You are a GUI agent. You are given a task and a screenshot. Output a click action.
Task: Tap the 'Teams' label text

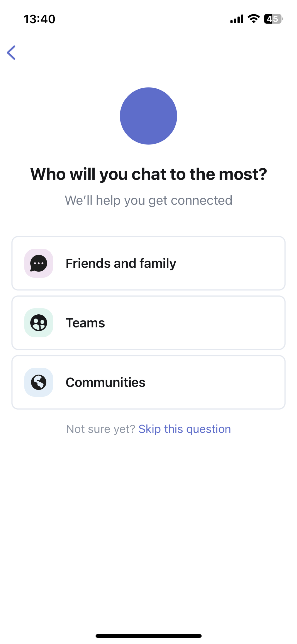(85, 323)
